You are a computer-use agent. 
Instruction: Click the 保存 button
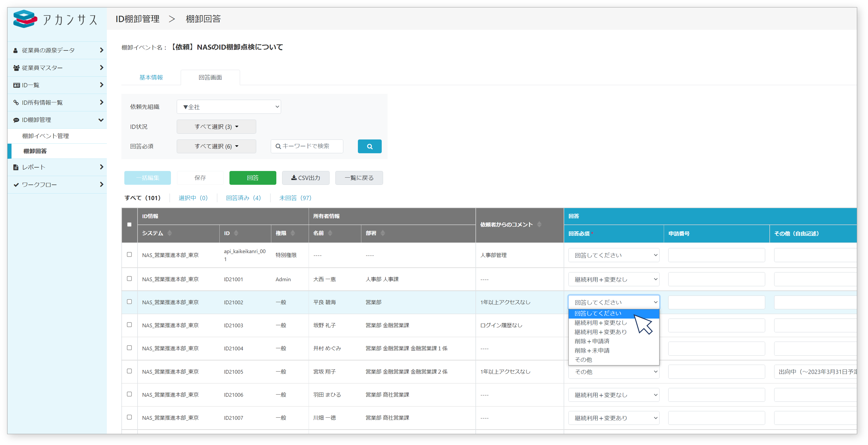click(x=200, y=178)
